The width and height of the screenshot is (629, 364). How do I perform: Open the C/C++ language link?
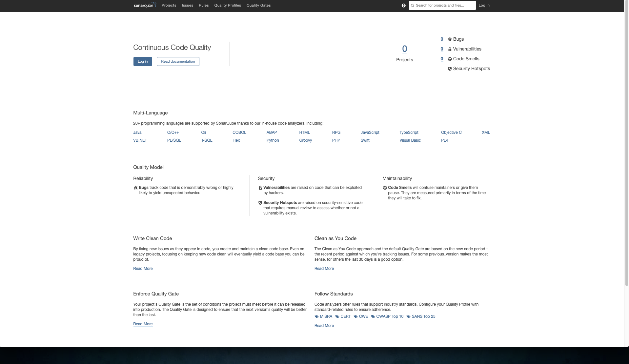173,132
